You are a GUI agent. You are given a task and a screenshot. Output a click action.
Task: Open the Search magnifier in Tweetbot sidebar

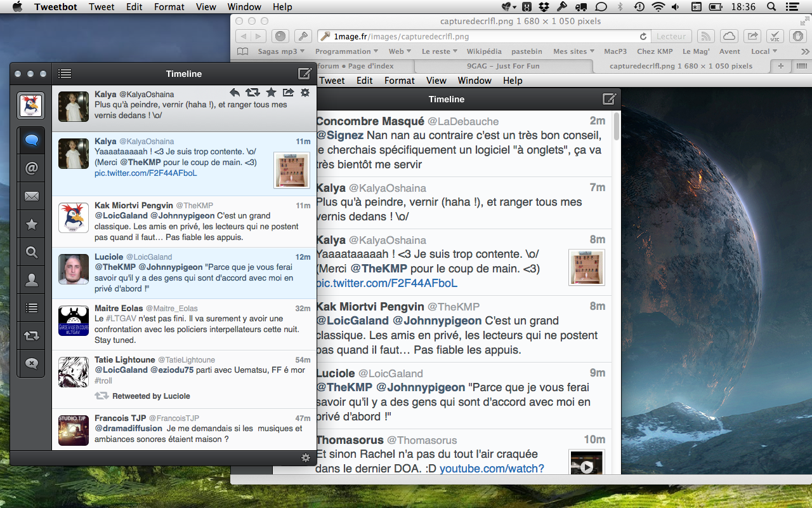(32, 252)
